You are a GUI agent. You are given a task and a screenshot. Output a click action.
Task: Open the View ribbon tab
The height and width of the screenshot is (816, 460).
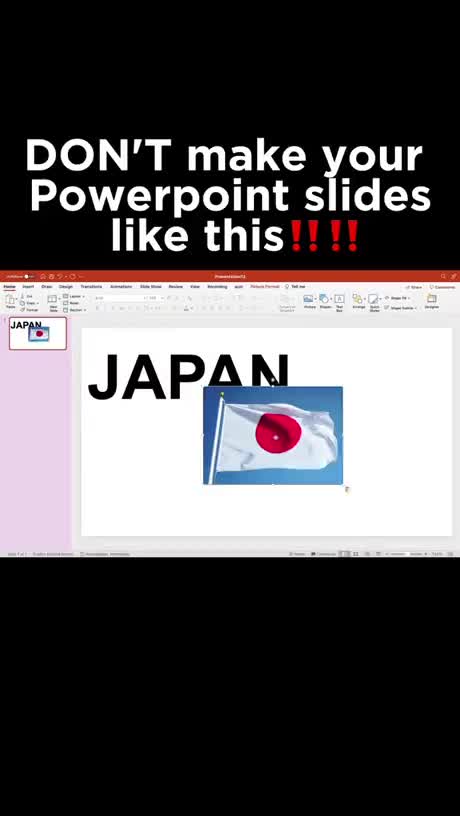195,286
